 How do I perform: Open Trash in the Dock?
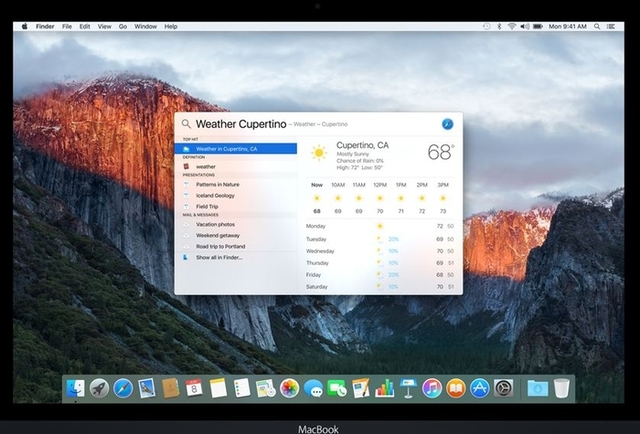(x=562, y=388)
